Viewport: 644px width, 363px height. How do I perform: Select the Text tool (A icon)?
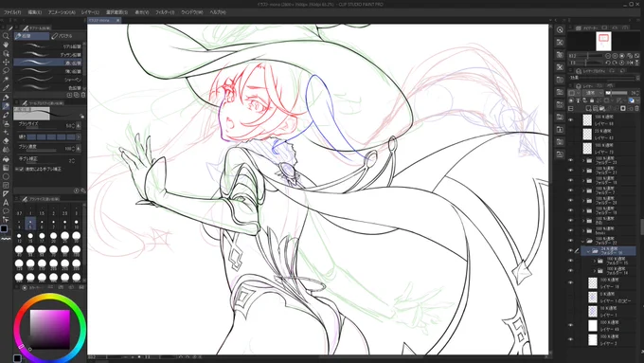[6, 202]
